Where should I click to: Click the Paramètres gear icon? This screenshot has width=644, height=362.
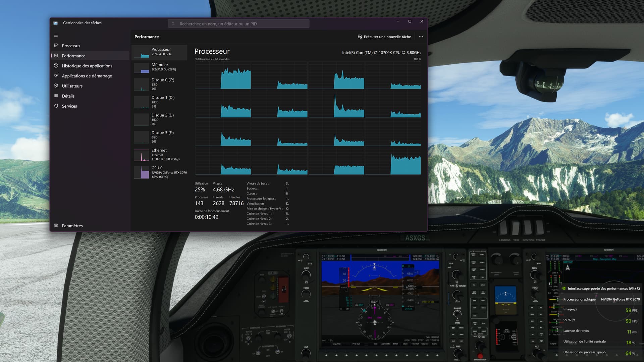tap(56, 225)
